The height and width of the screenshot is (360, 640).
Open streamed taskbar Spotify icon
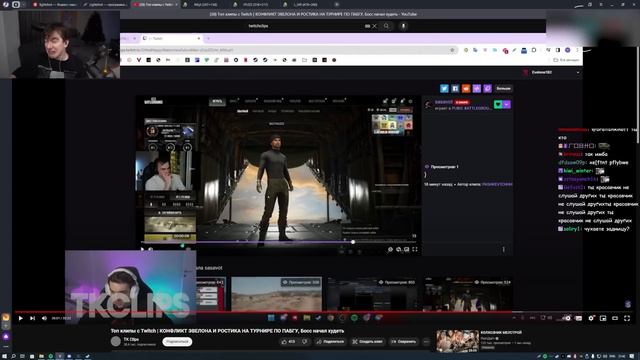(354, 318)
